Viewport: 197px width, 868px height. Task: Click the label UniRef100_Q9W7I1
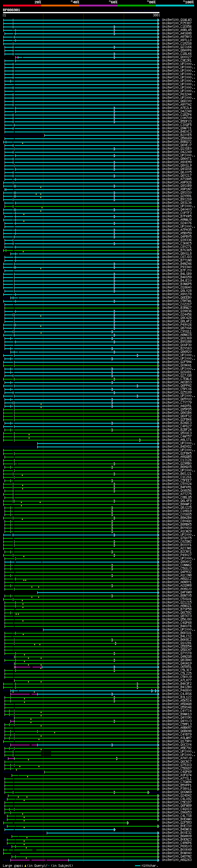pos(177,128)
